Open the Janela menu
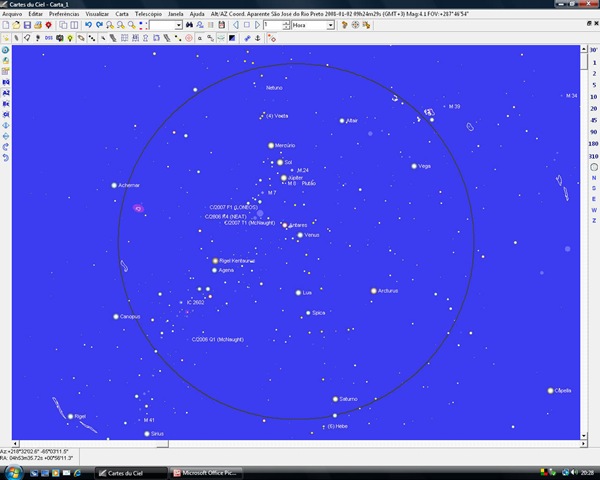The height and width of the screenshot is (480, 600). (x=176, y=14)
